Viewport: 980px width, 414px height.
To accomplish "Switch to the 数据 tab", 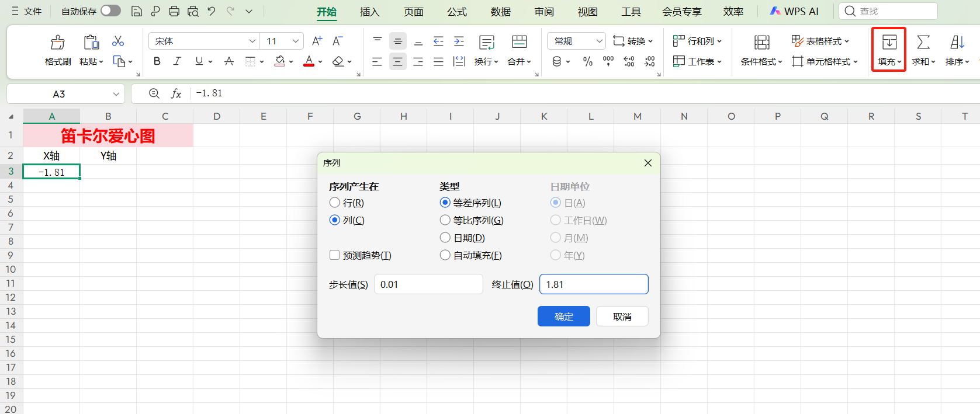I will [x=501, y=12].
